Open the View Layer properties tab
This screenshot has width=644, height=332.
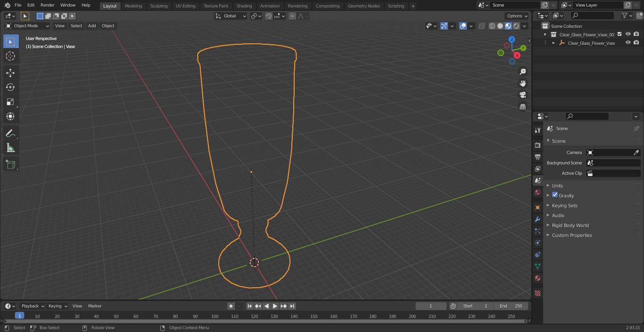click(x=537, y=169)
